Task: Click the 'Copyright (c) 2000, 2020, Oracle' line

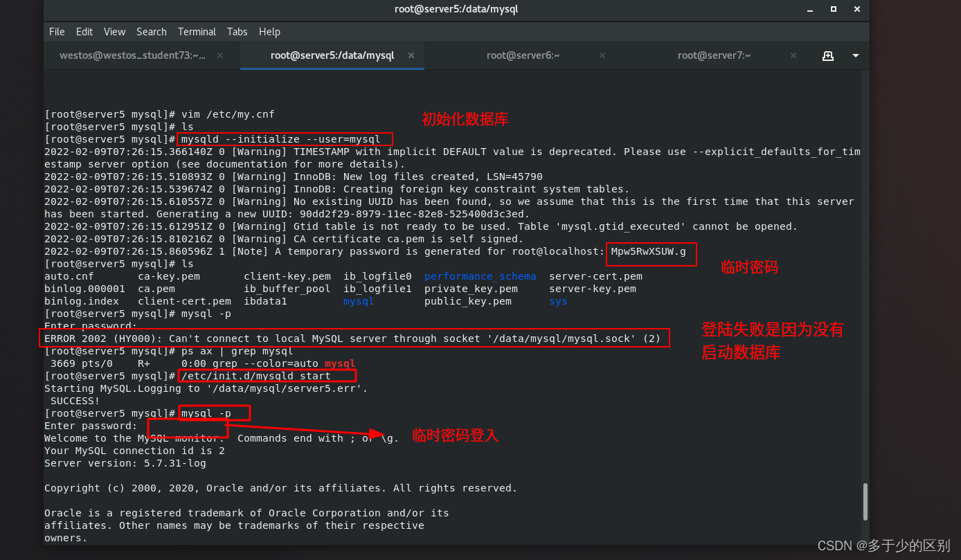Action: click(281, 488)
